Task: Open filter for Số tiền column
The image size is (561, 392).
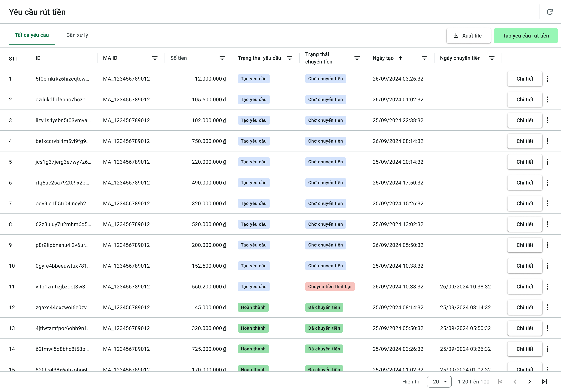Action: (222, 58)
